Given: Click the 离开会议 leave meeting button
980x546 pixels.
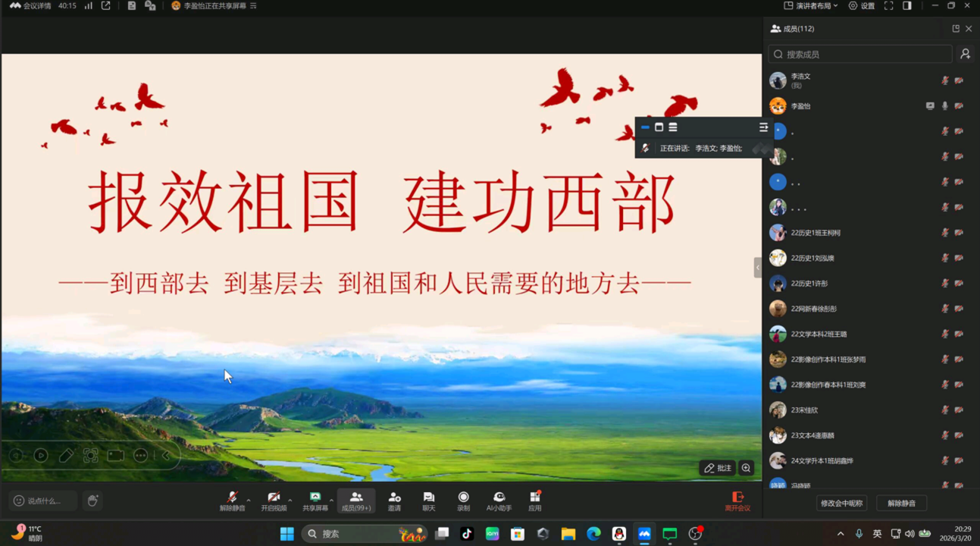Looking at the screenshot, I should [737, 501].
